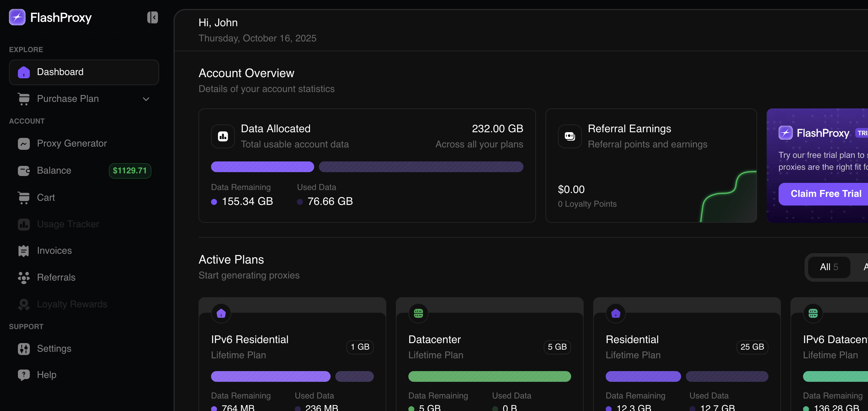
Task: Select the Proxy Generator sidebar icon
Action: [x=23, y=144]
